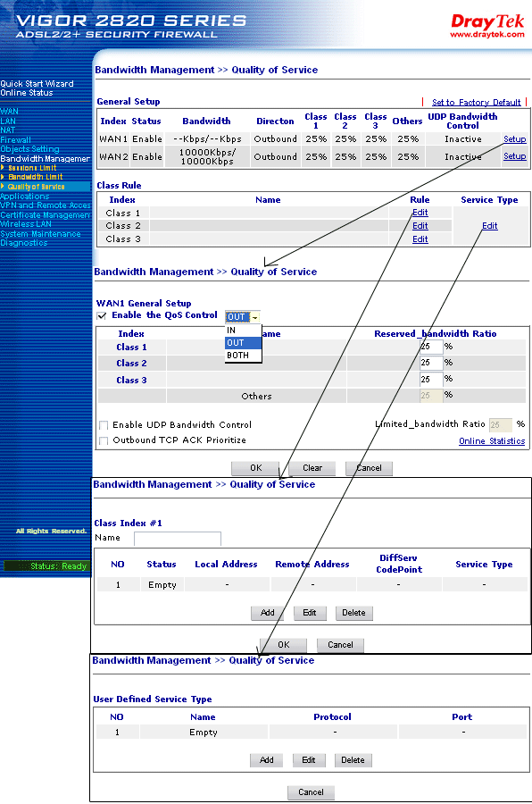Click Cancel in User Defined Service Type
The image size is (532, 804).
pyautogui.click(x=312, y=792)
